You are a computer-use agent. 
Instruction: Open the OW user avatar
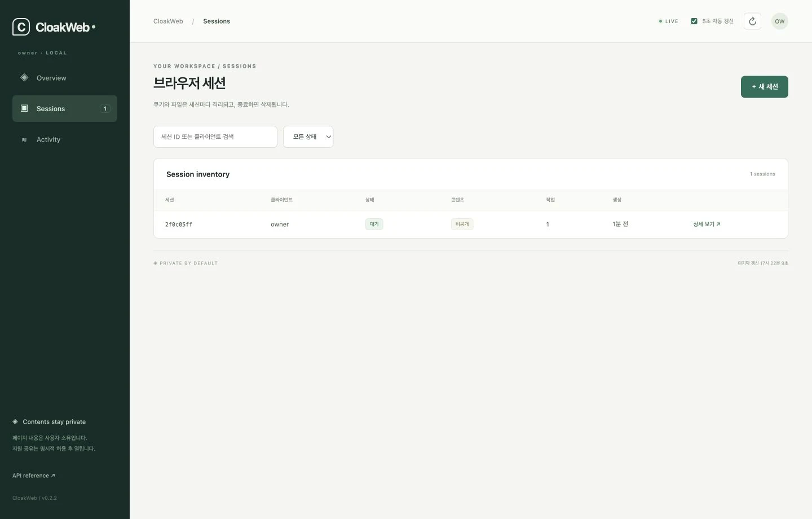pyautogui.click(x=779, y=21)
